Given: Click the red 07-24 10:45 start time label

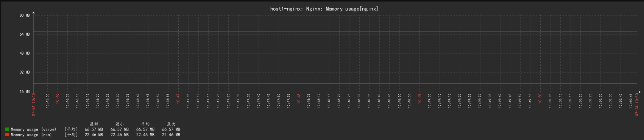Looking at the screenshot, I should click(x=33, y=104).
